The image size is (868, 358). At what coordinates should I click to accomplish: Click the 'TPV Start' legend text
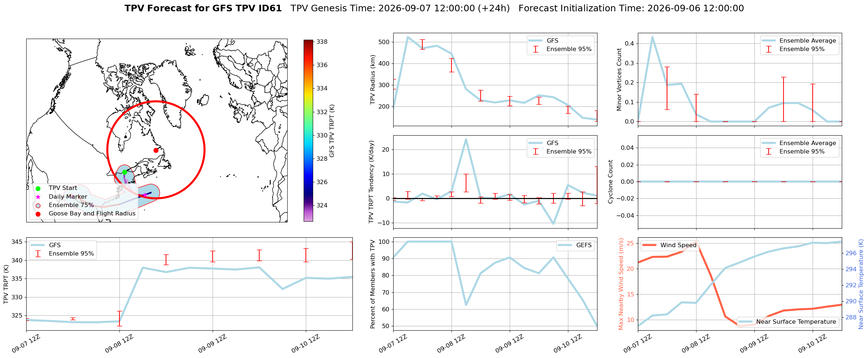pyautogui.click(x=63, y=188)
